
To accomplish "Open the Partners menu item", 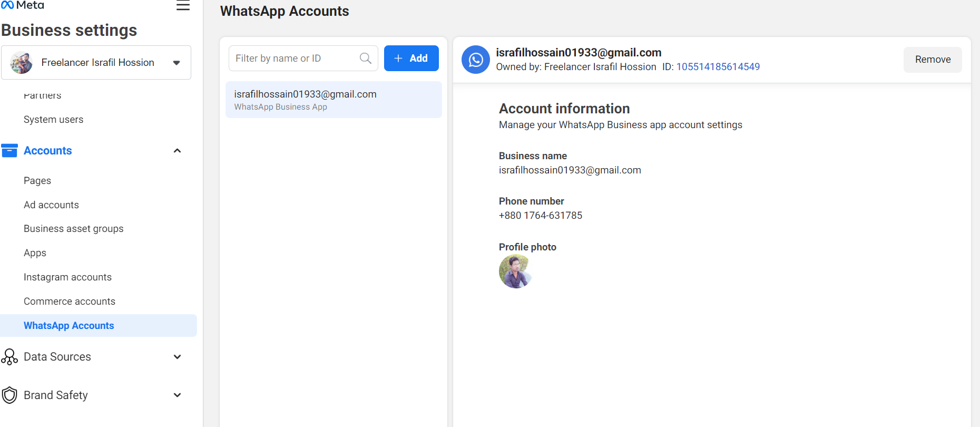I will coord(43,95).
